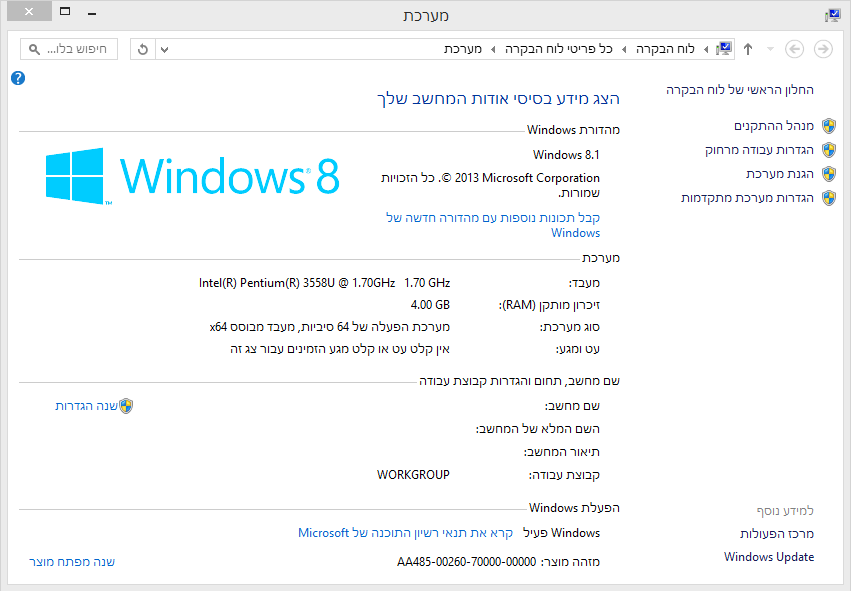Open הגדרות מערכת מתקדמות link

747,198
